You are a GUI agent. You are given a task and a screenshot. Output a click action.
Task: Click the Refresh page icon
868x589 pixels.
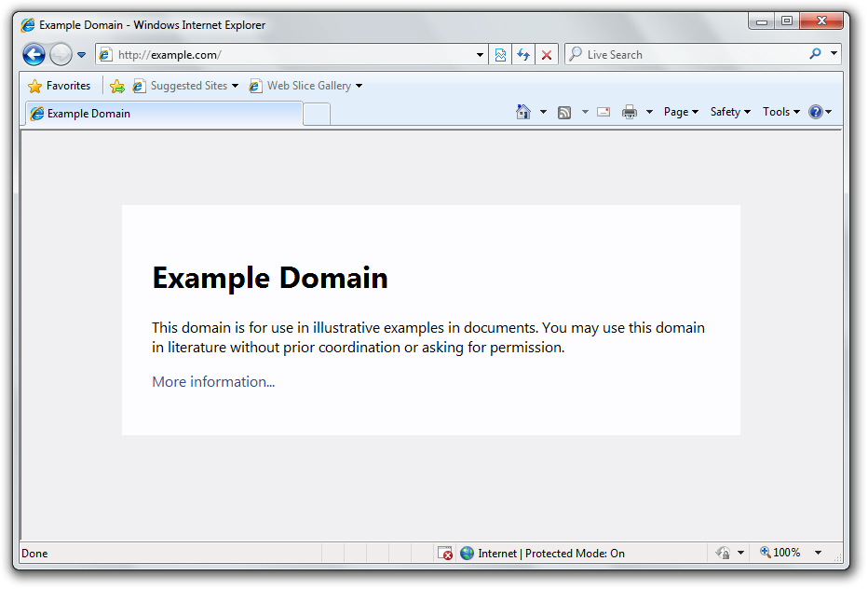(x=523, y=55)
